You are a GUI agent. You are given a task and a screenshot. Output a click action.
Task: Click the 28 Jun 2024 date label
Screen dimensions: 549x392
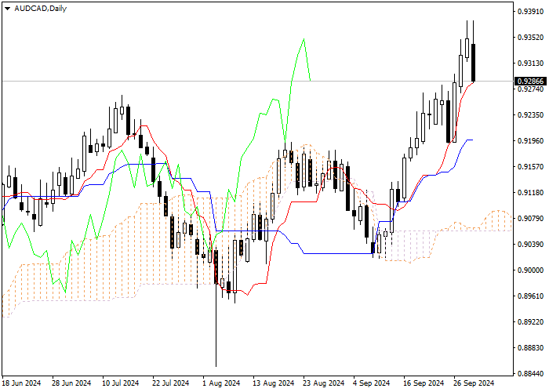coord(72,383)
